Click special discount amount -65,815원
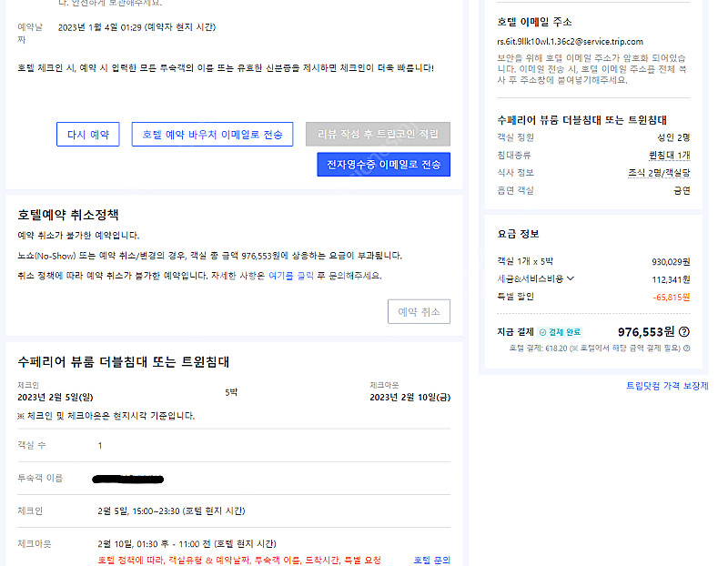728x566 pixels. pos(672,298)
